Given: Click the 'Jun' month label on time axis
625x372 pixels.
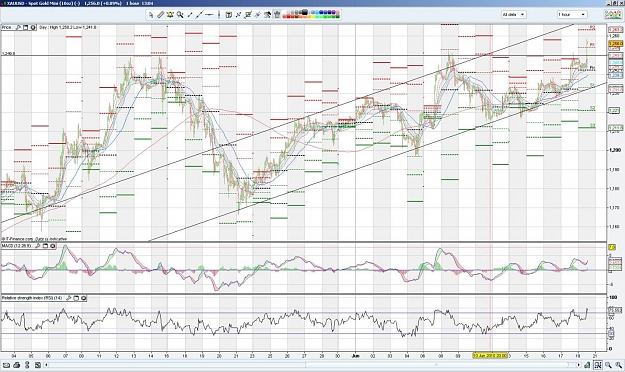Looking at the screenshot, I should tap(356, 355).
